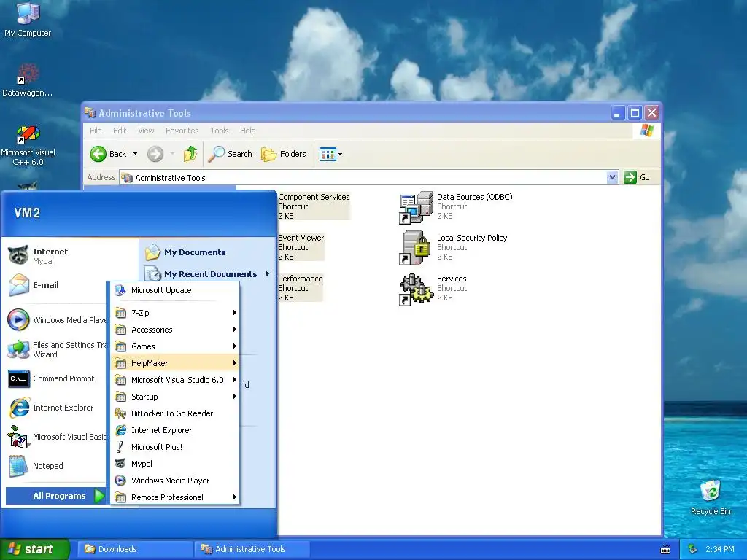Launch Windows Media Player from pinned list
747x560 pixels.
point(57,320)
